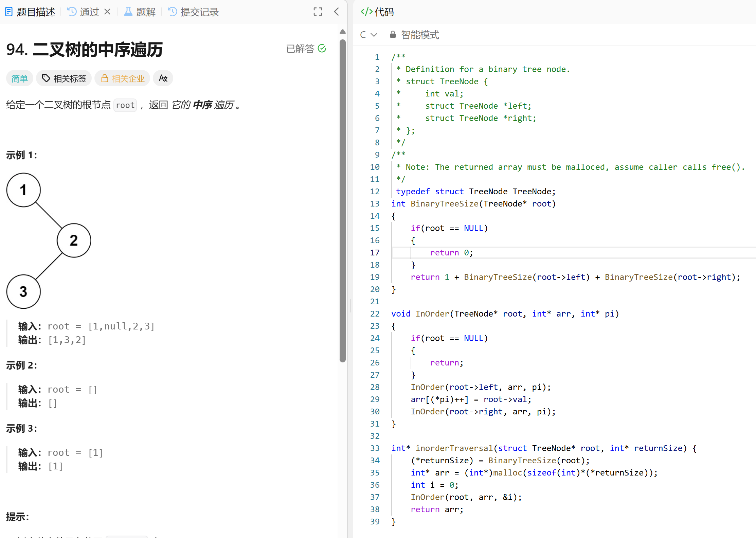This screenshot has height=538, width=756.
Task: Click the scrollbar up arrow
Action: tap(343, 32)
